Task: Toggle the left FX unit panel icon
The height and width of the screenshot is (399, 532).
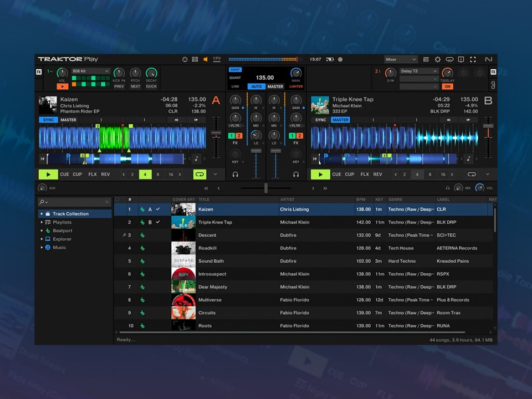Action: tap(39, 72)
